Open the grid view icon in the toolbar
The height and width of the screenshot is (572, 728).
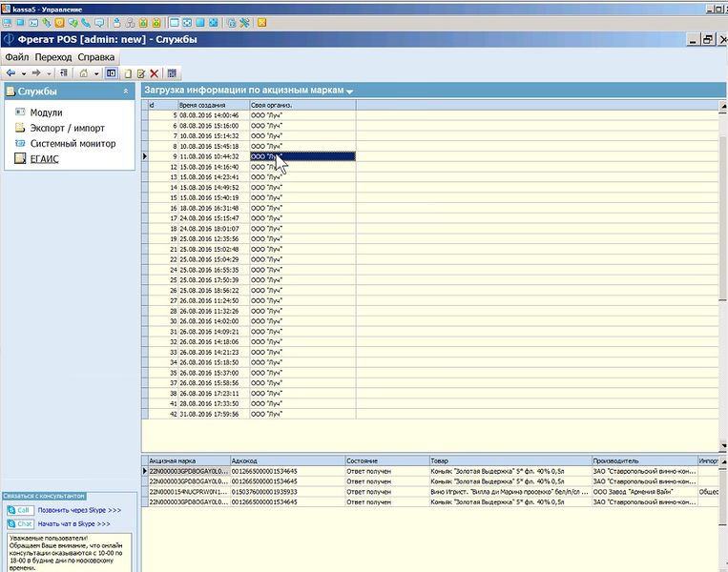(x=172, y=73)
